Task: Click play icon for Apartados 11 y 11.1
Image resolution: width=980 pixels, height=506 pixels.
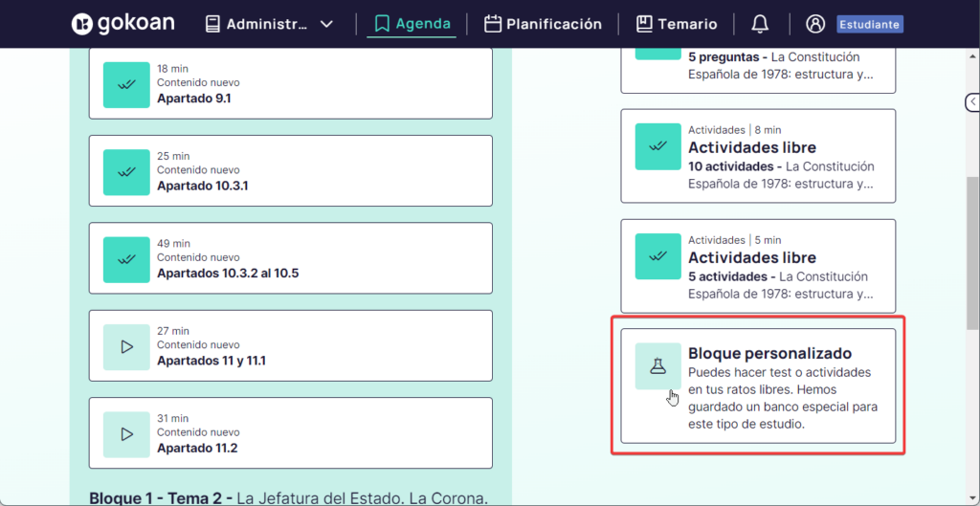Action: 126,346
